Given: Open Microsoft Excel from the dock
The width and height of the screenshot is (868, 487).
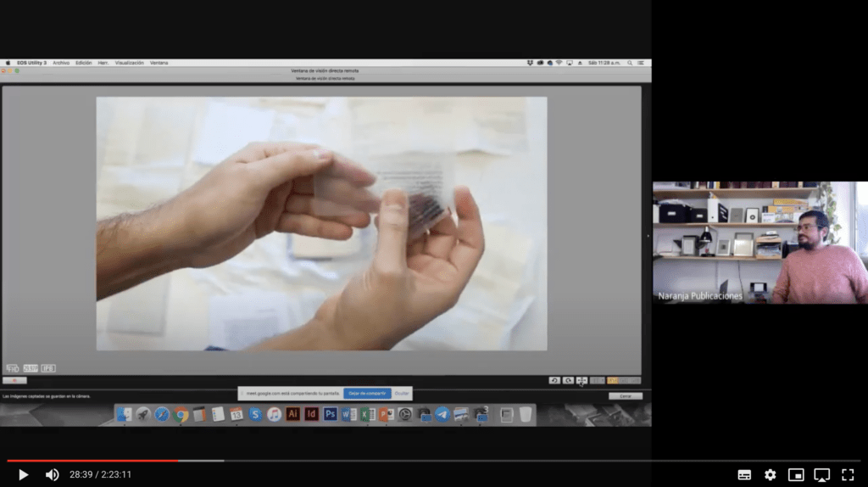Looking at the screenshot, I should [368, 414].
